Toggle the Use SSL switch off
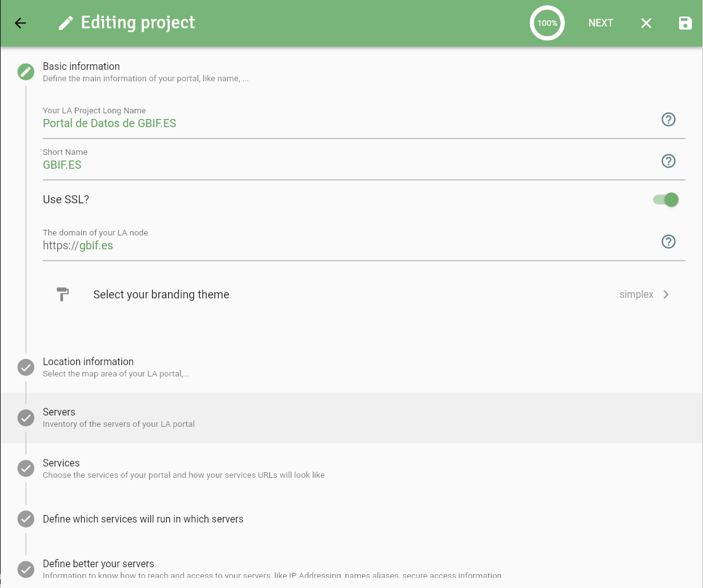The image size is (703, 588). [x=666, y=200]
